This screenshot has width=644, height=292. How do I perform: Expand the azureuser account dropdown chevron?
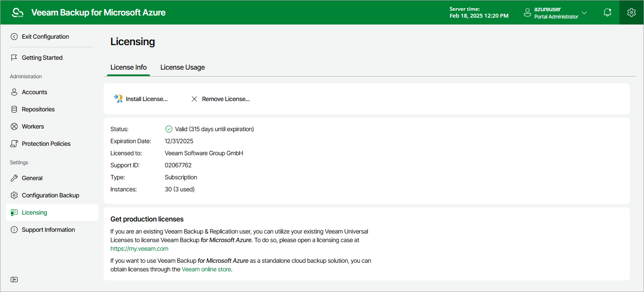point(584,13)
